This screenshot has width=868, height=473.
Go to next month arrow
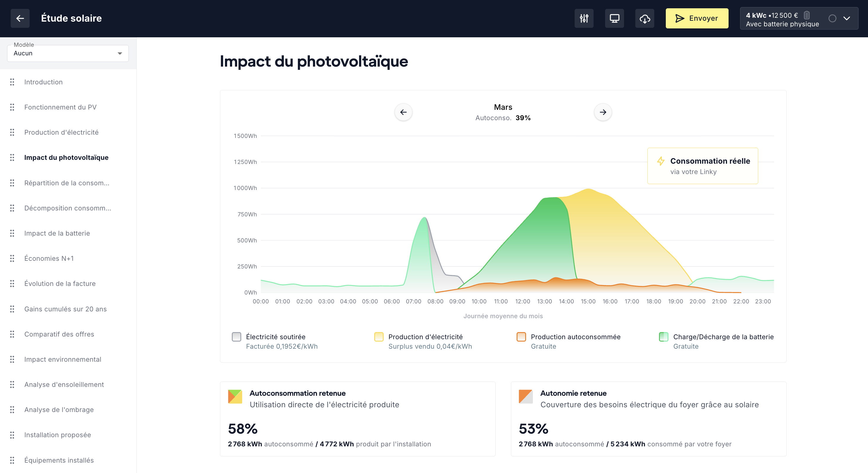[x=603, y=112]
